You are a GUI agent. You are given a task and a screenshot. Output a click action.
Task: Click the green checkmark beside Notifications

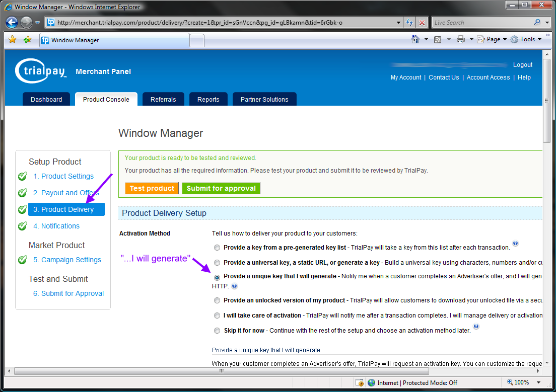[22, 226]
